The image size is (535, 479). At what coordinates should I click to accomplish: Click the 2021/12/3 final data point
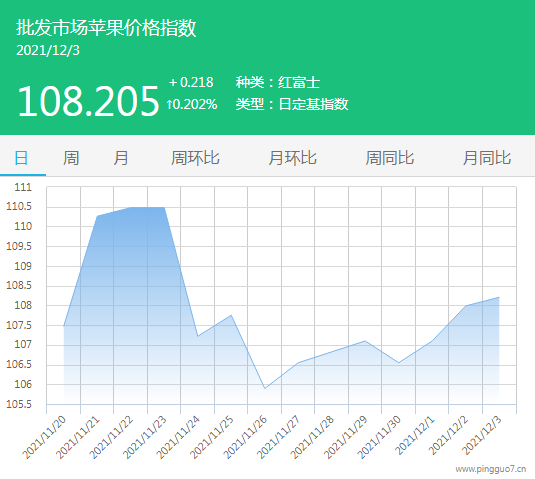(x=499, y=297)
